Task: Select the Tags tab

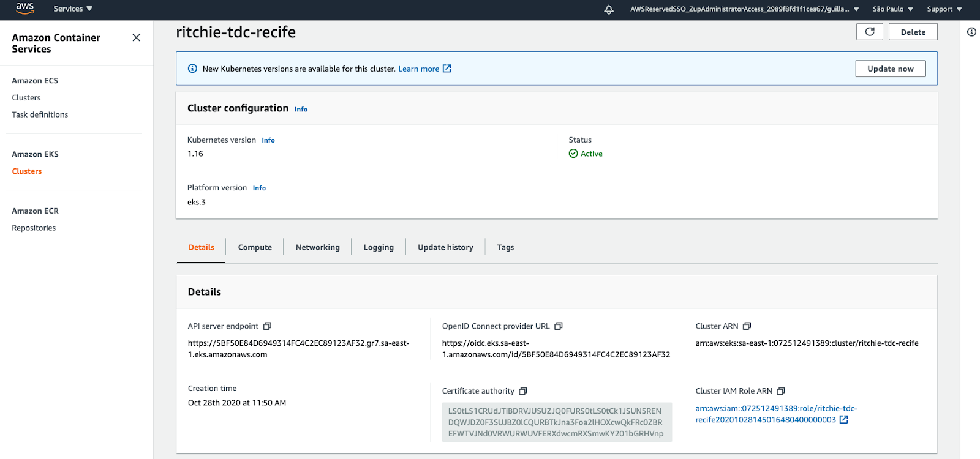Action: click(505, 247)
